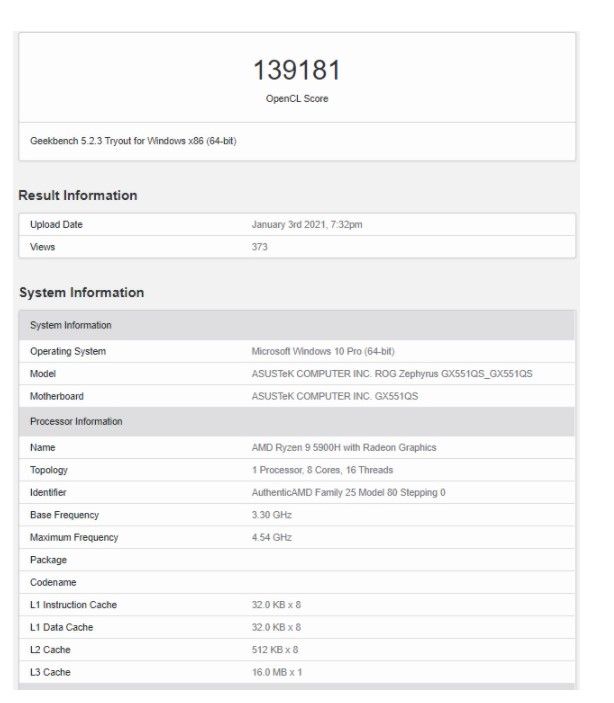Click the large 'System Information' heading
The image size is (614, 703).
pos(82,292)
